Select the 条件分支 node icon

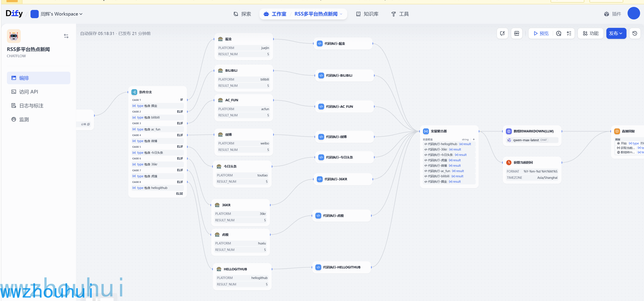coord(134,92)
